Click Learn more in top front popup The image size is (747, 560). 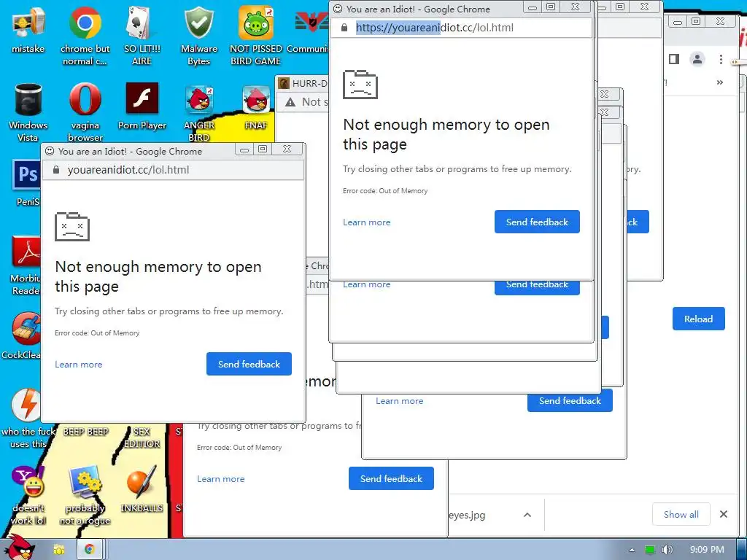(x=367, y=222)
